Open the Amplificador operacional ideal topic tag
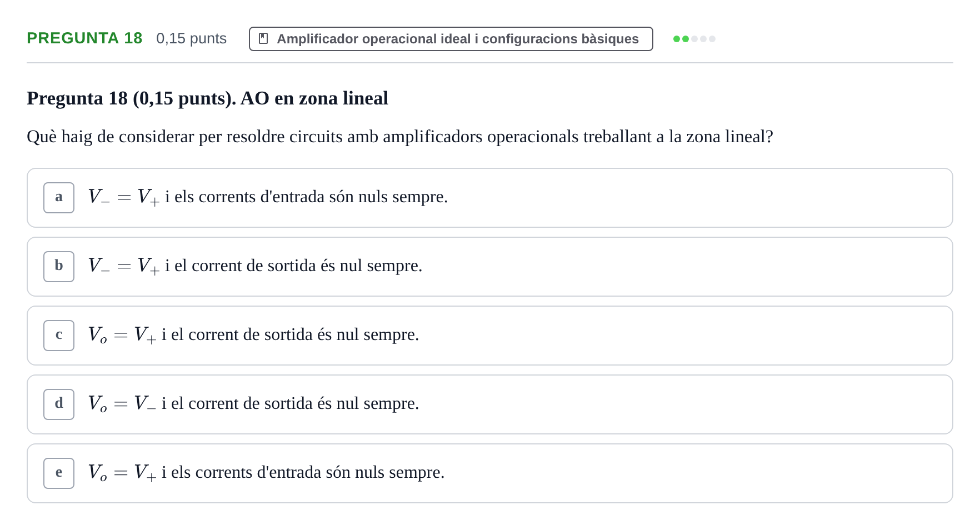980x530 pixels. [451, 39]
